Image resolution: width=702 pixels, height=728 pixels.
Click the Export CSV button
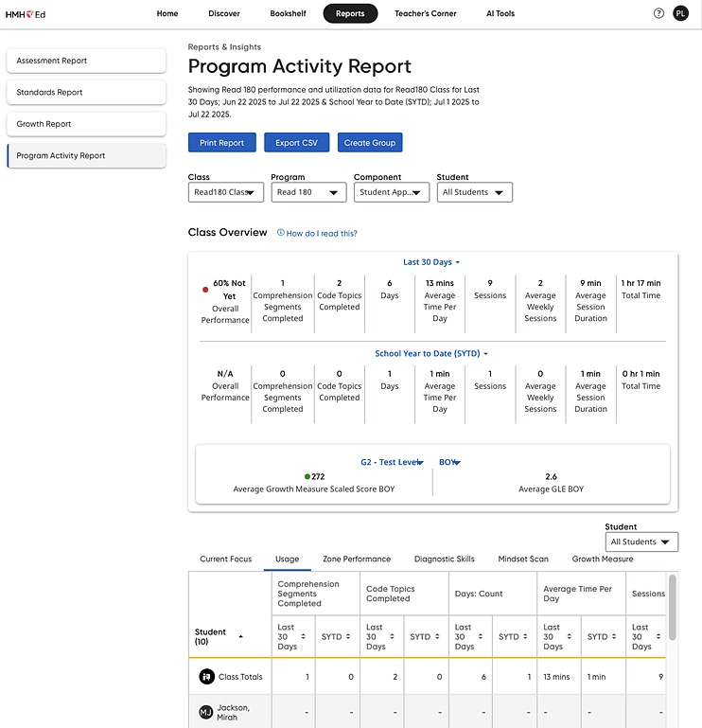click(x=296, y=143)
